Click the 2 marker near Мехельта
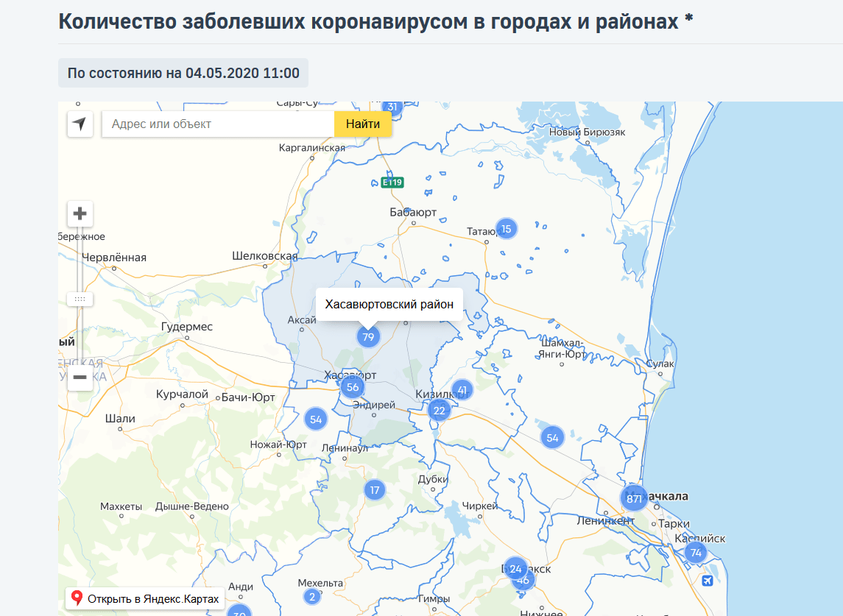 pos(312,596)
